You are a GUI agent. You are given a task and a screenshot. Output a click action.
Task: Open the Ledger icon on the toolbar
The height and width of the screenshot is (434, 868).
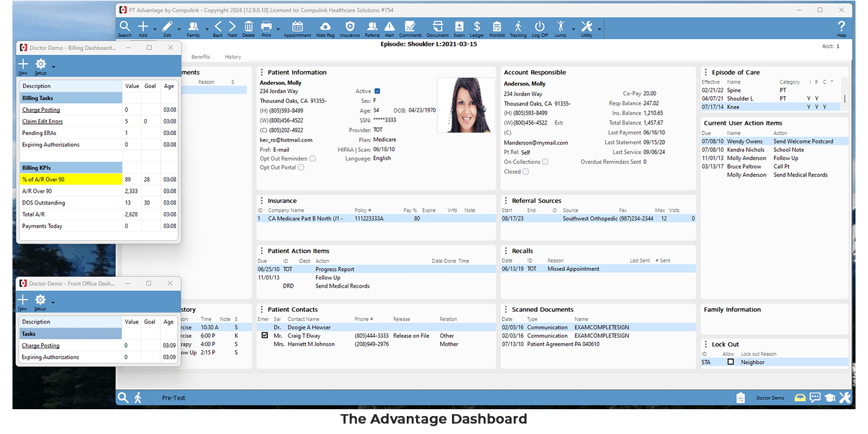tap(477, 27)
